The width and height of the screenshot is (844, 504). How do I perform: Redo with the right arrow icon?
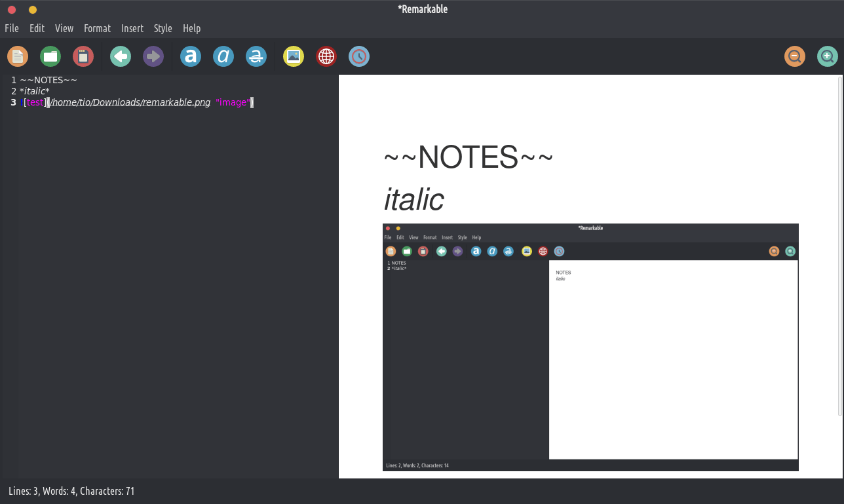pyautogui.click(x=153, y=56)
